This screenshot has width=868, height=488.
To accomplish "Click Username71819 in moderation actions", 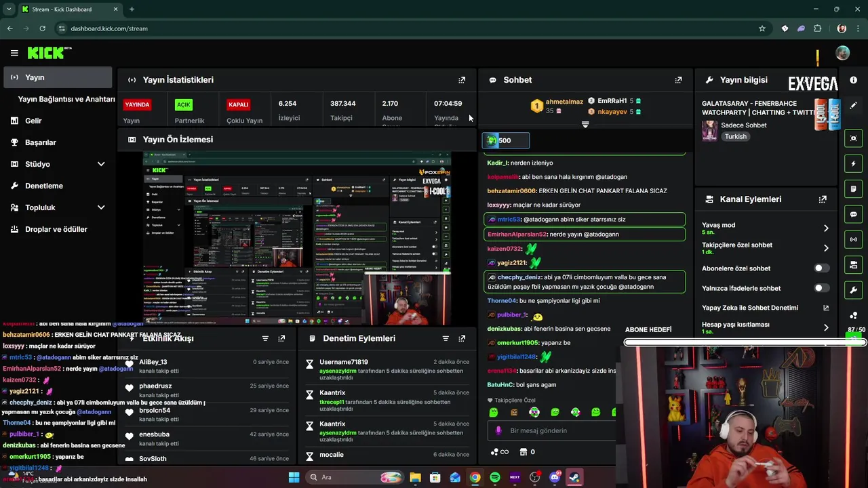I will 344,362.
